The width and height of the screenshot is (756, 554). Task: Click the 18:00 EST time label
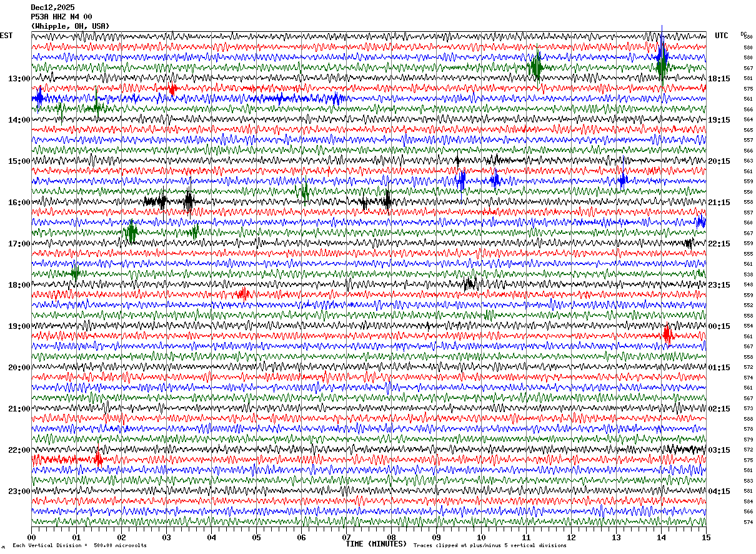click(x=19, y=285)
